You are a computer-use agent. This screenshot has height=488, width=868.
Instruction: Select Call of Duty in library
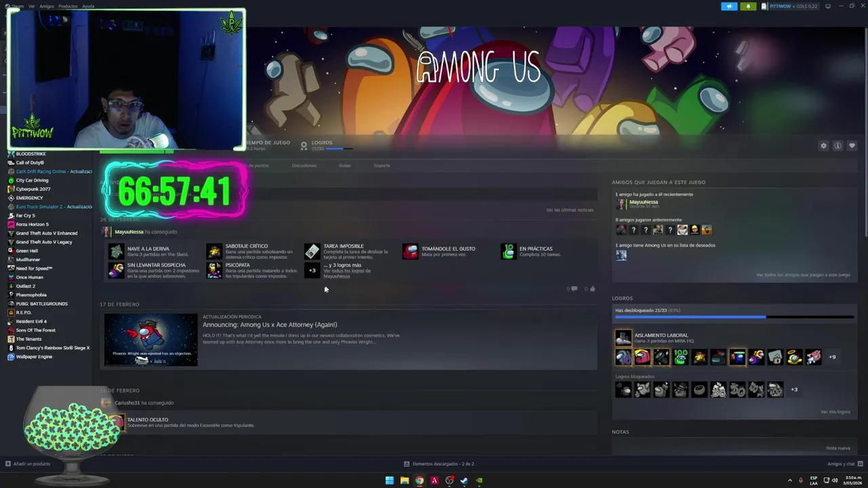pyautogui.click(x=30, y=163)
